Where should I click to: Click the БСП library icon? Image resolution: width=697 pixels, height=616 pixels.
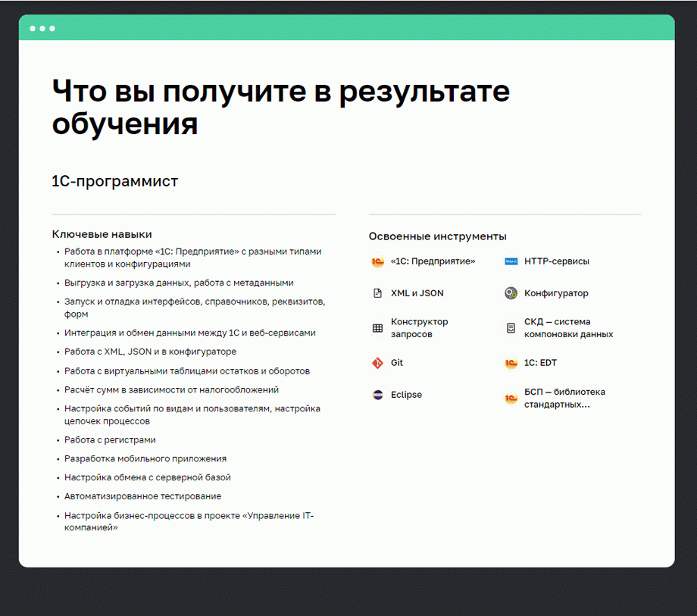point(511,399)
